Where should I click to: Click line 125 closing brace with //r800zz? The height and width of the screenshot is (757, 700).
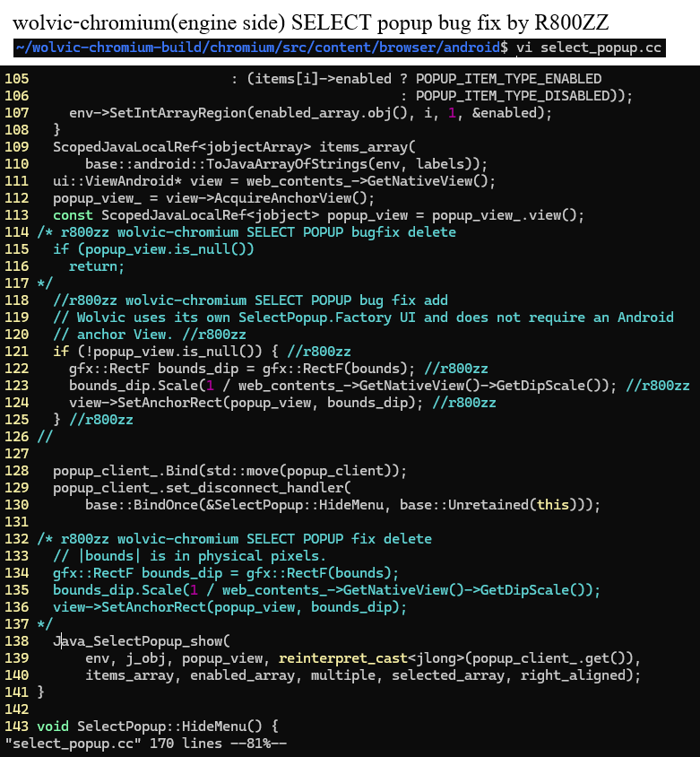(x=93, y=420)
